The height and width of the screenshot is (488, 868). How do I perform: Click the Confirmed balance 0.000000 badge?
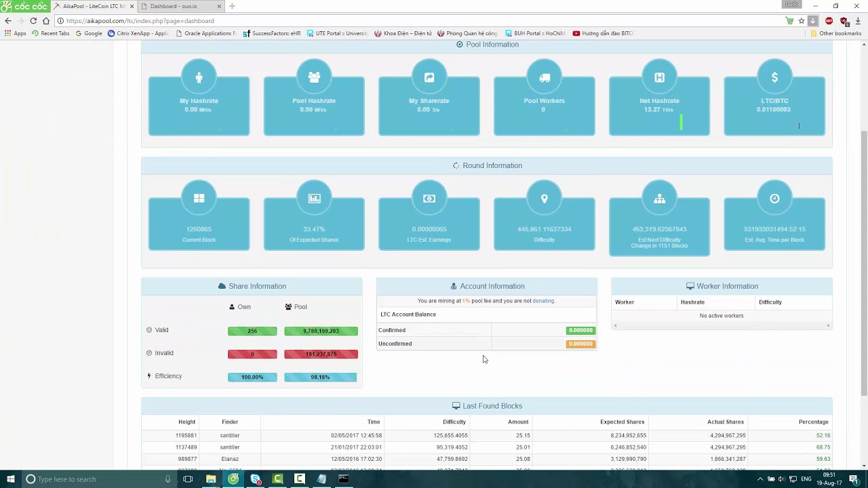pyautogui.click(x=580, y=330)
